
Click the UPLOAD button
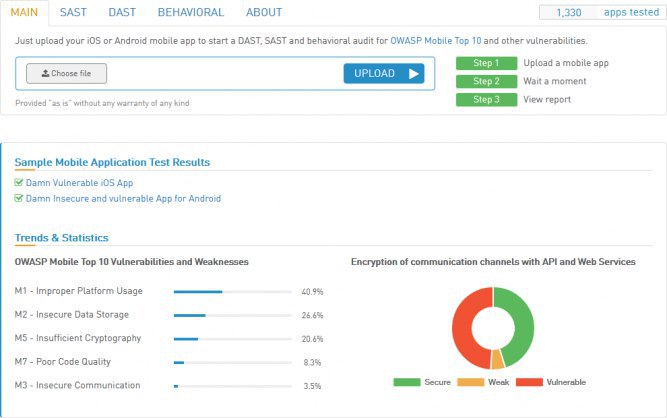pos(384,74)
